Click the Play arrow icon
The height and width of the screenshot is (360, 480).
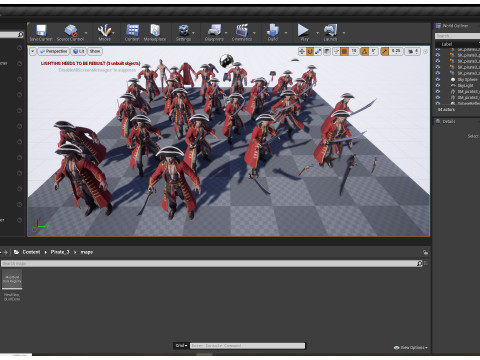pyautogui.click(x=303, y=30)
